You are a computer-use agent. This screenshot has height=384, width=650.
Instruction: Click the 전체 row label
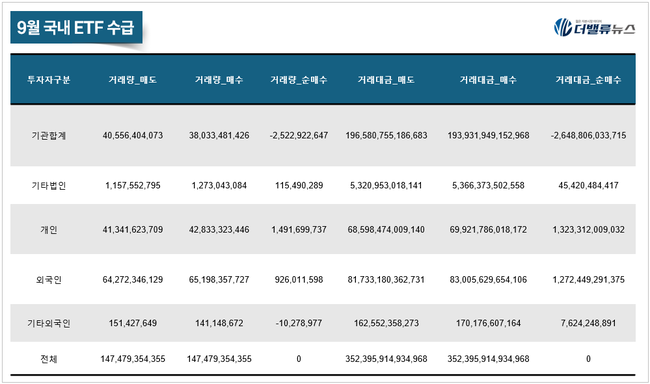click(x=49, y=359)
